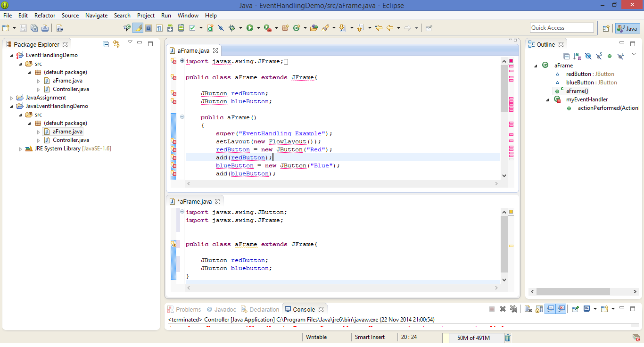Toggle Mark Occurrences highlighter in toolbar
Screen dimensions: 644x347
(x=138, y=28)
